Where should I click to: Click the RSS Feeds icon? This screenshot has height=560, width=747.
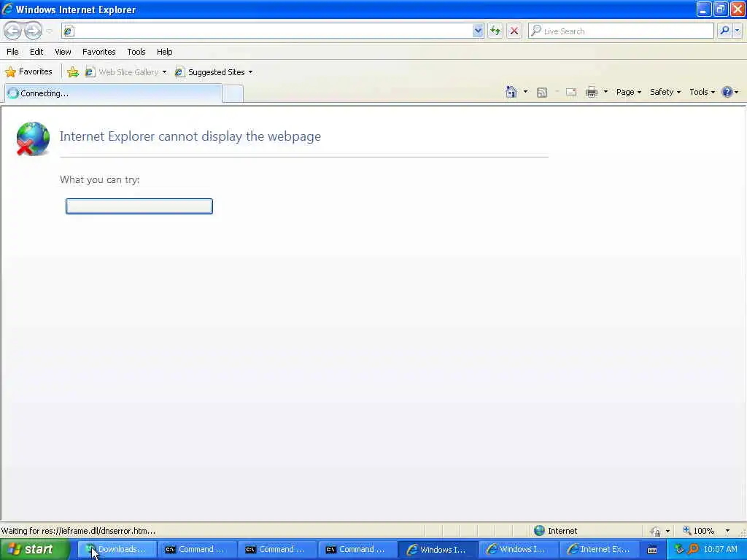[x=542, y=93]
